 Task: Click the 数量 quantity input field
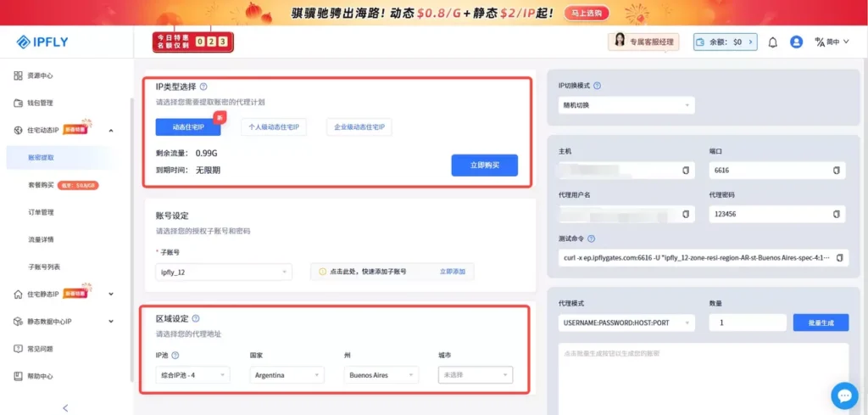(748, 322)
